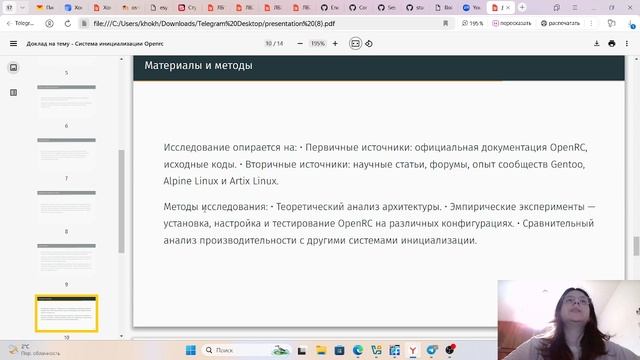Click sidebar scroll-down arrow
This screenshot has width=640, height=360.
coord(121,336)
